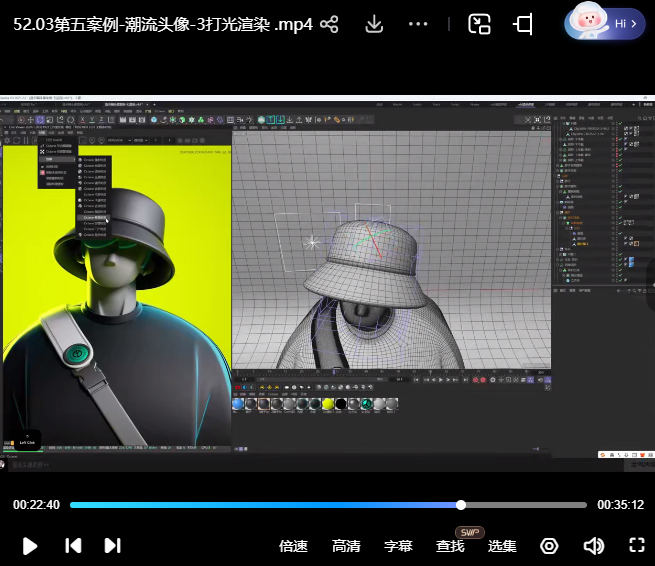Open the 高清 video quality menu
Image resolution: width=655 pixels, height=566 pixels.
[346, 546]
